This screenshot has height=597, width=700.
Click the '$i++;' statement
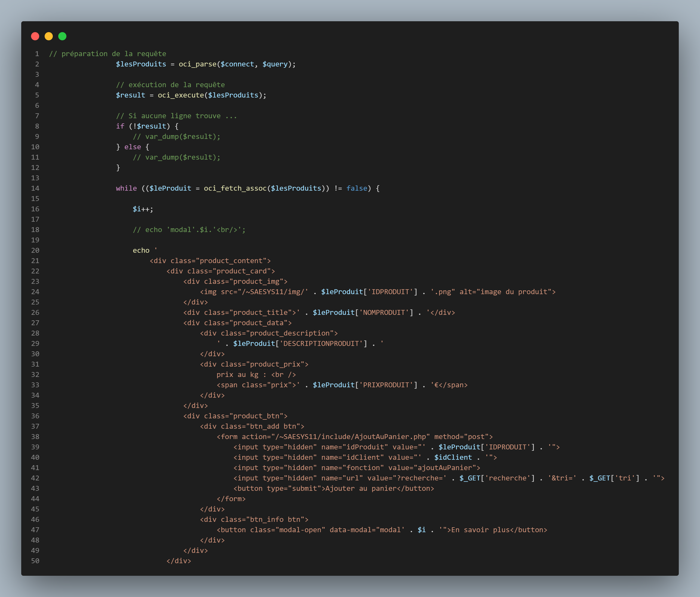tap(143, 209)
